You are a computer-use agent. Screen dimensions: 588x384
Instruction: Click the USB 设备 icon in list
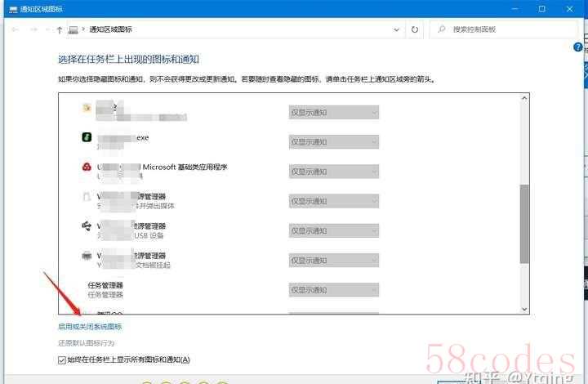click(87, 226)
